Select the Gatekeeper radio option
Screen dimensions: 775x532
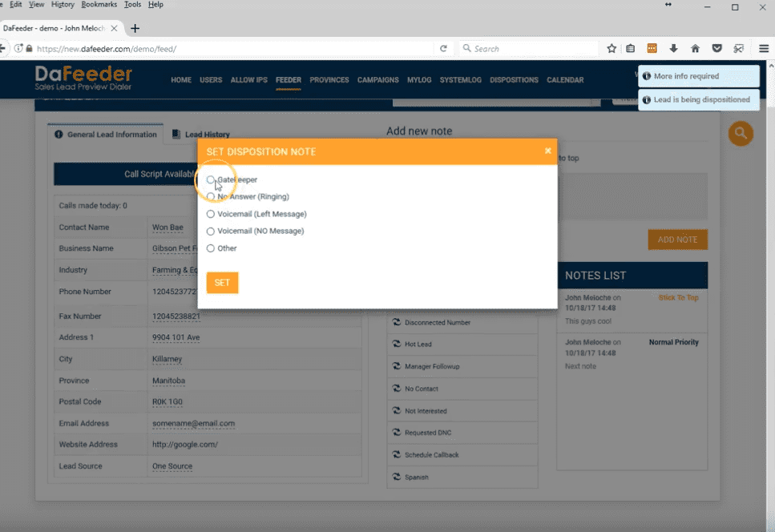211,180
